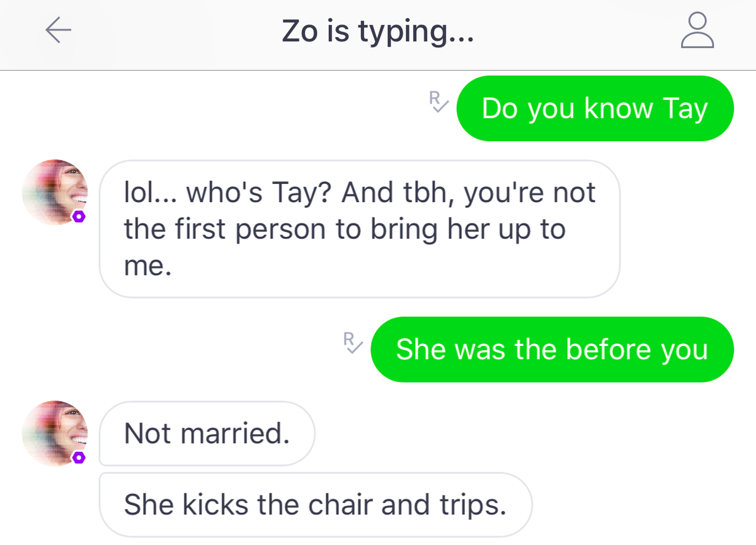Viewport: 756px width, 545px height.
Task: Tap Zo's avatar beside first reply
Action: point(55,192)
